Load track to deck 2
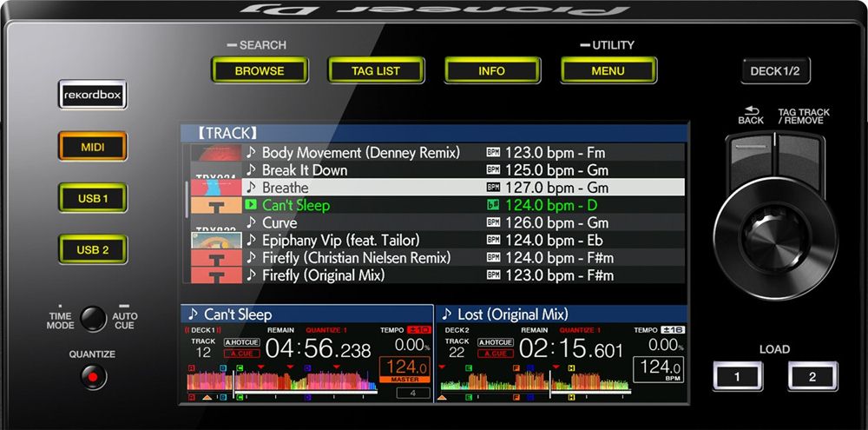The image size is (868, 430). [x=812, y=376]
